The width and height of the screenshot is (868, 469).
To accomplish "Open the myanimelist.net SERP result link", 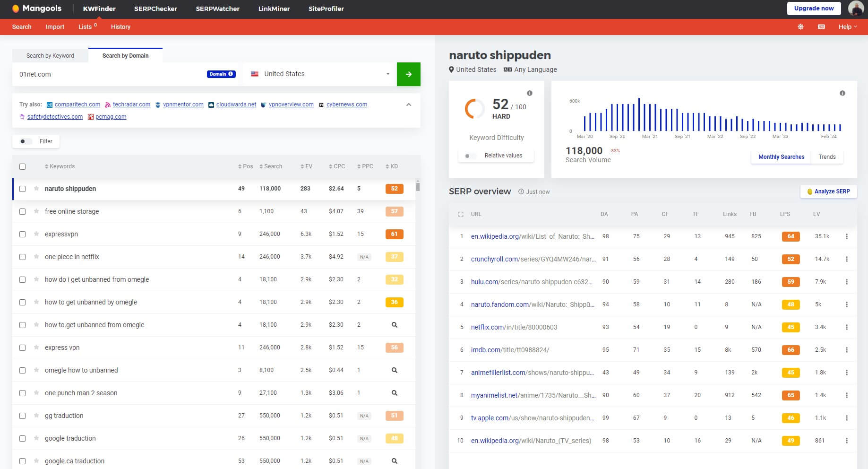I will [x=533, y=395].
